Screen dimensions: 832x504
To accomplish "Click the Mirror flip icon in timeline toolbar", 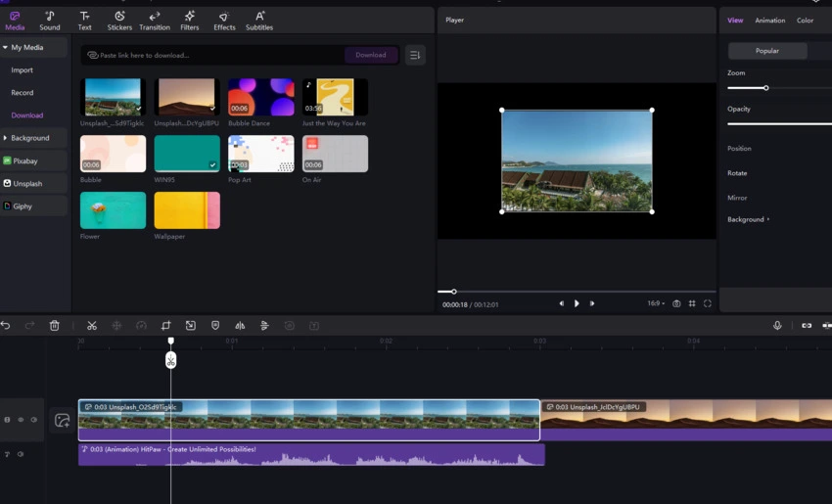I will click(240, 326).
